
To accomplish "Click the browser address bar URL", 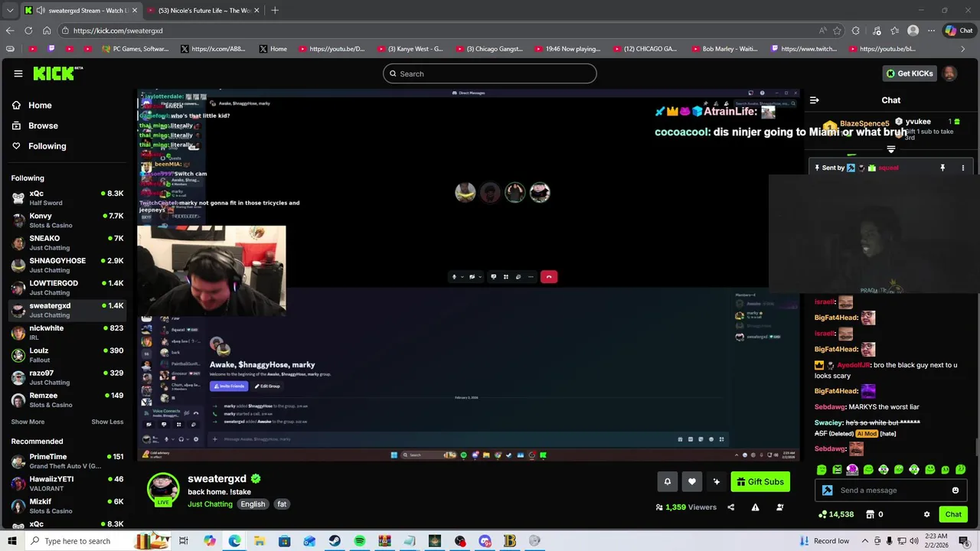I will click(119, 31).
